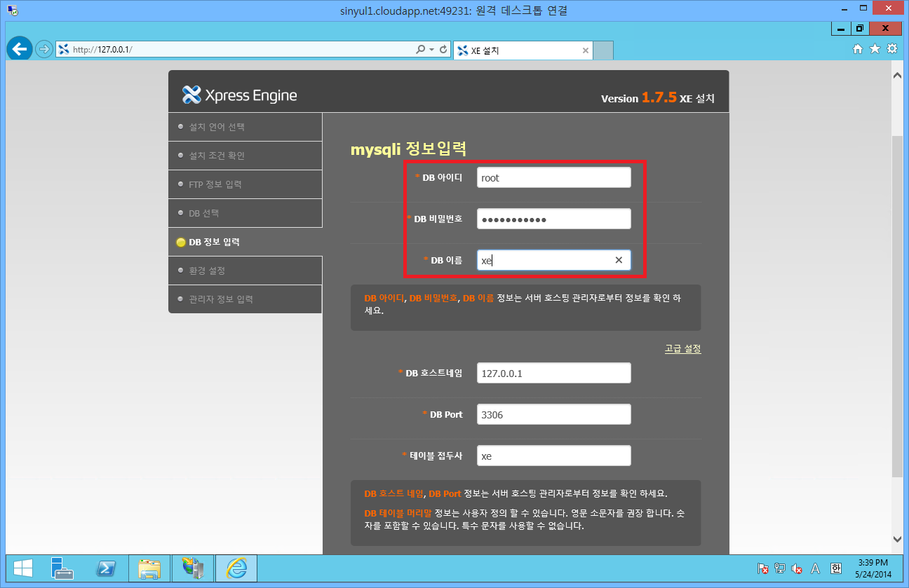The height and width of the screenshot is (588, 909).
Task: Clear the DB 이름 field with X
Action: point(619,260)
